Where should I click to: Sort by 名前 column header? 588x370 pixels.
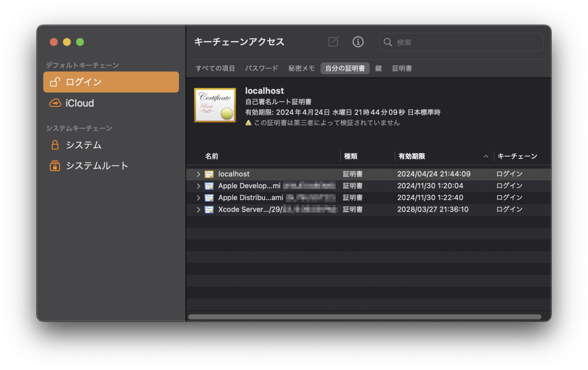(x=212, y=156)
